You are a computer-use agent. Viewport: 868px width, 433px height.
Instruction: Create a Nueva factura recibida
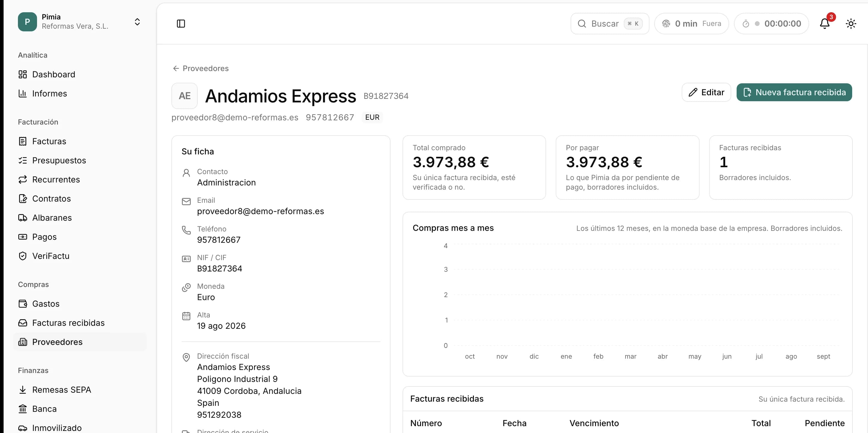tap(794, 92)
